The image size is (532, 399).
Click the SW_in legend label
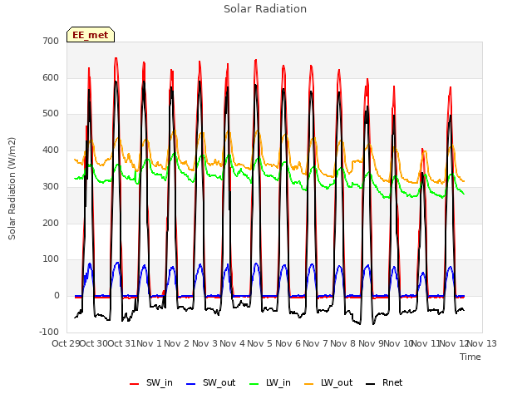pos(160,382)
